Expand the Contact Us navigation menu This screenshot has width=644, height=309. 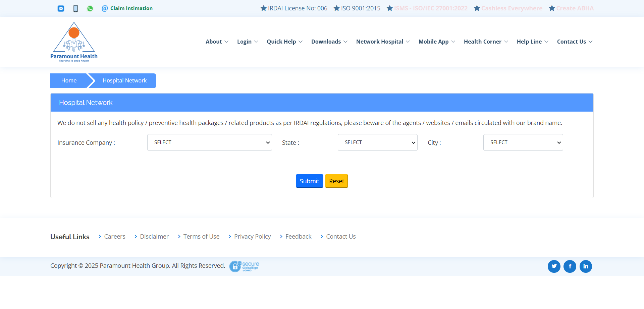coord(575,42)
